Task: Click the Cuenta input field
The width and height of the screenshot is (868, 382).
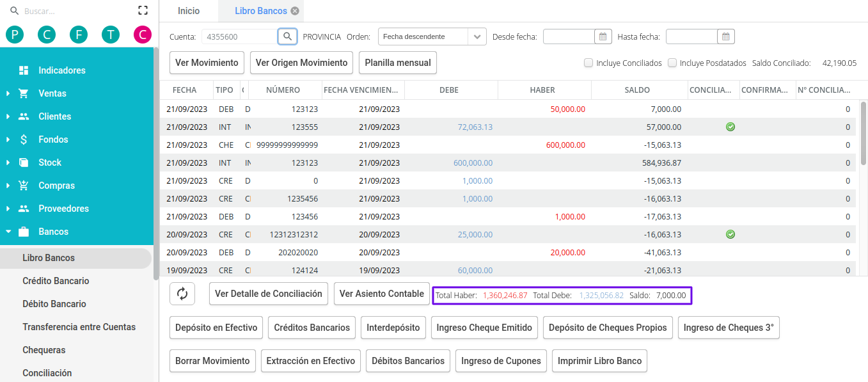Action: [x=240, y=36]
